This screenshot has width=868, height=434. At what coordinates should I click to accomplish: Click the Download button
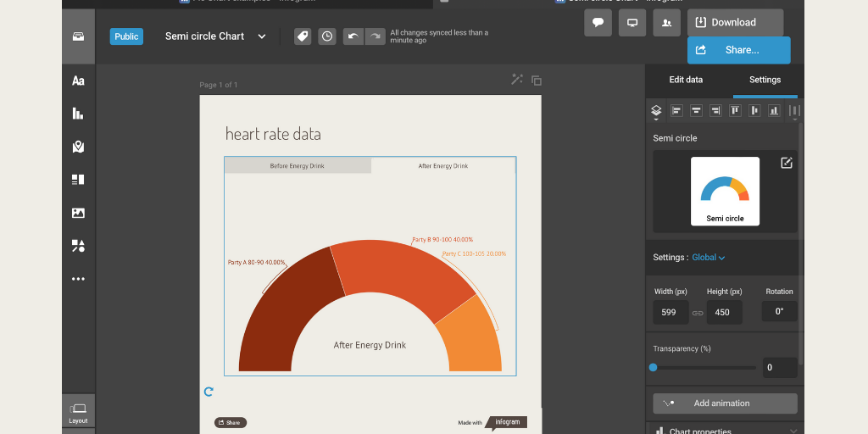click(x=735, y=23)
